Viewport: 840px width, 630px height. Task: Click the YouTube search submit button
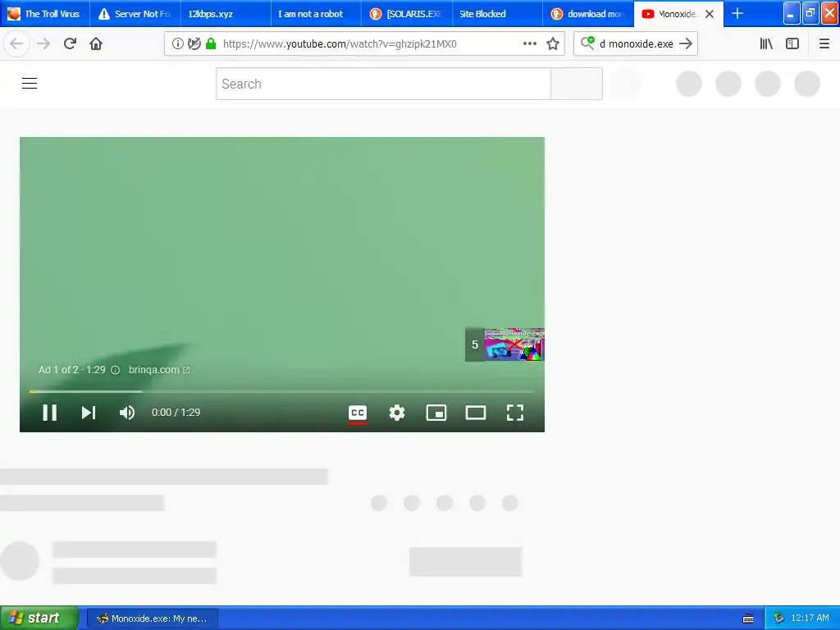pos(577,84)
